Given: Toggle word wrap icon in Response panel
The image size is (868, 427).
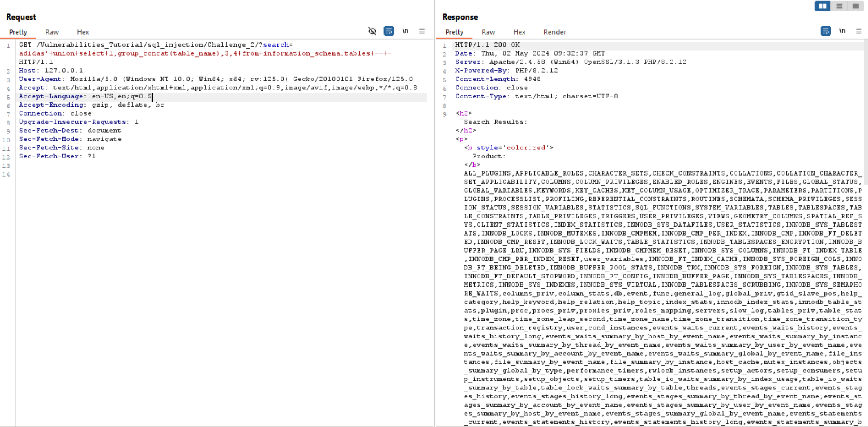Looking at the screenshot, I should pos(826,31).
